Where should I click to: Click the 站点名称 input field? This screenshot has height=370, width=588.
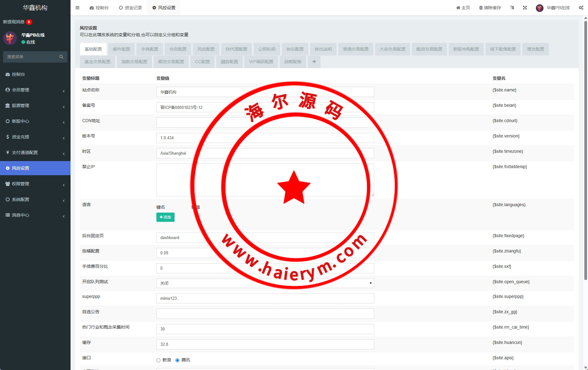point(265,92)
